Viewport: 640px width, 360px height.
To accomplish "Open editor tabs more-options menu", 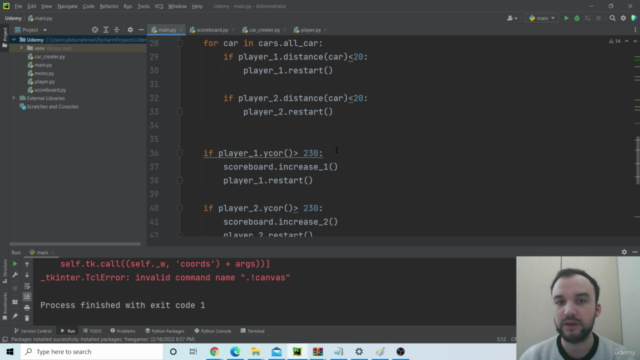I will click(x=635, y=30).
